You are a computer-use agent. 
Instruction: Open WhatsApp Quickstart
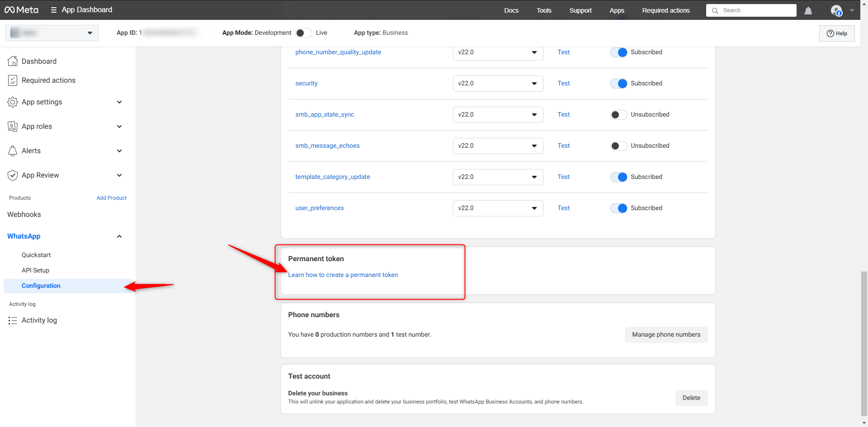[x=36, y=255]
